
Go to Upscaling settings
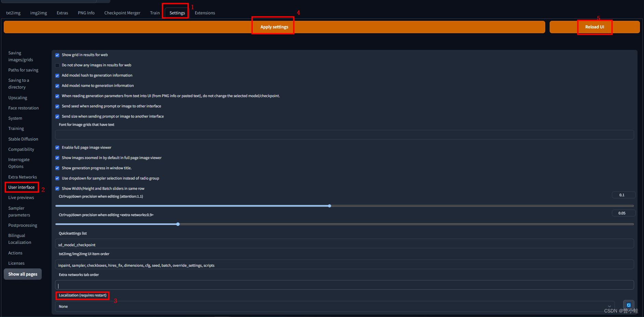pos(18,98)
